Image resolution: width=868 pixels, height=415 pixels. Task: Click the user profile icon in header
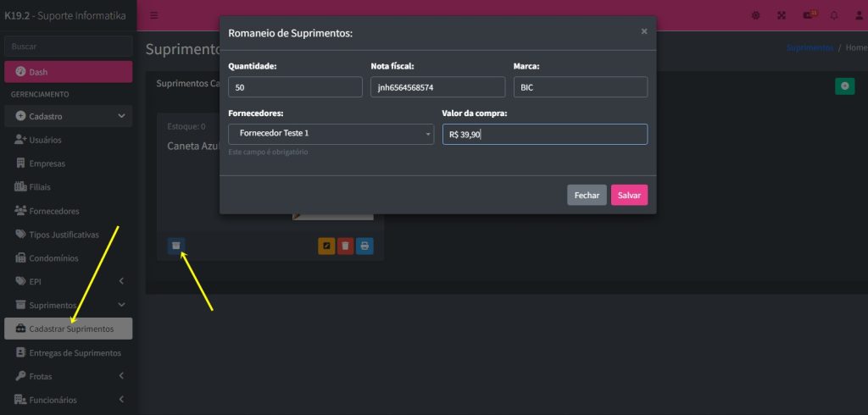[859, 15]
